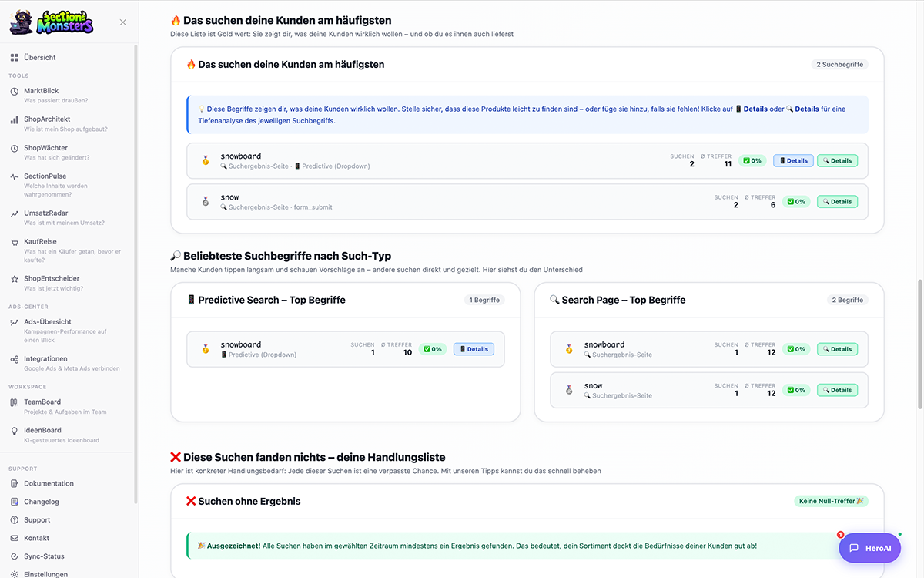Viewport: 924px width, 578px height.
Task: Open the Support sidebar entry
Action: tap(37, 520)
